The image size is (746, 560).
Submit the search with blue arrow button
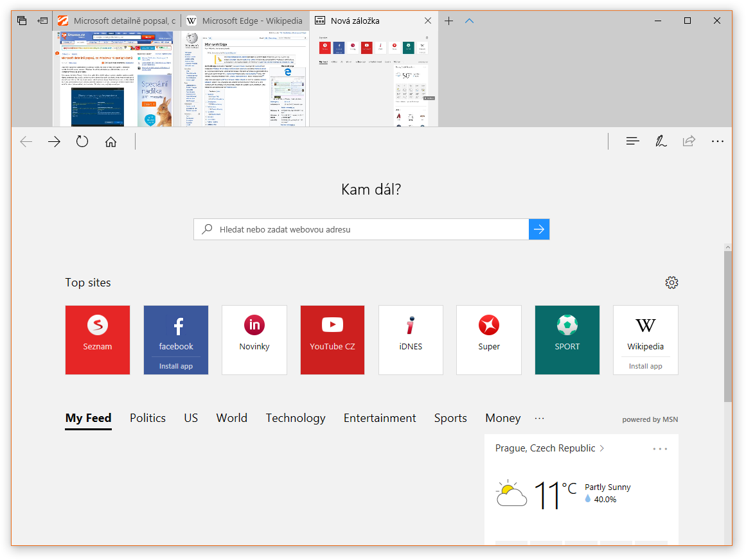[x=539, y=229]
